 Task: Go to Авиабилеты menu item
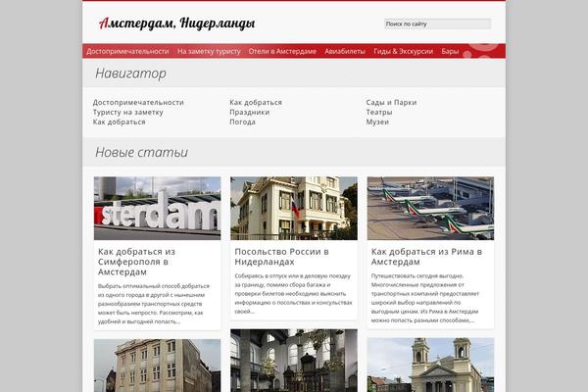click(x=345, y=51)
